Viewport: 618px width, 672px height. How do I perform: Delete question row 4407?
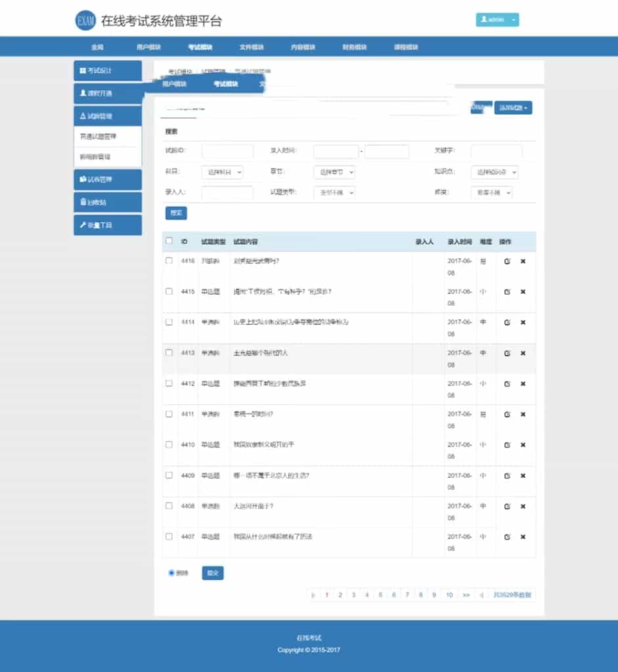click(x=523, y=537)
